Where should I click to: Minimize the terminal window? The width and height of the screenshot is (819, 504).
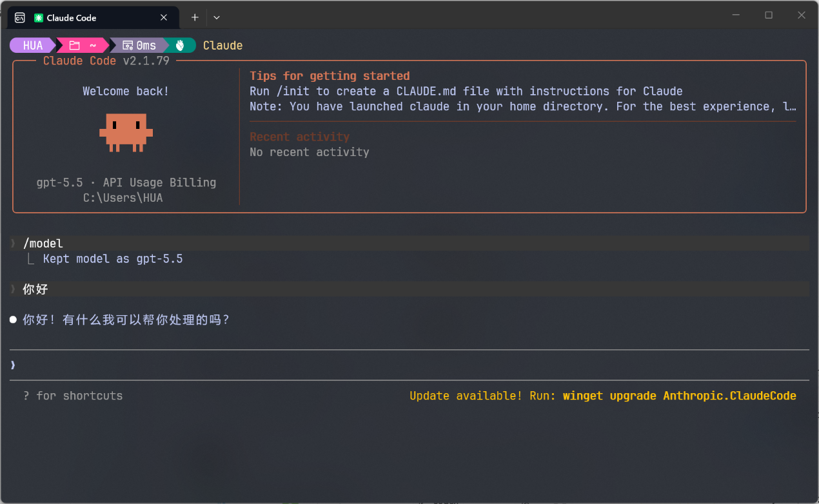pos(736,15)
